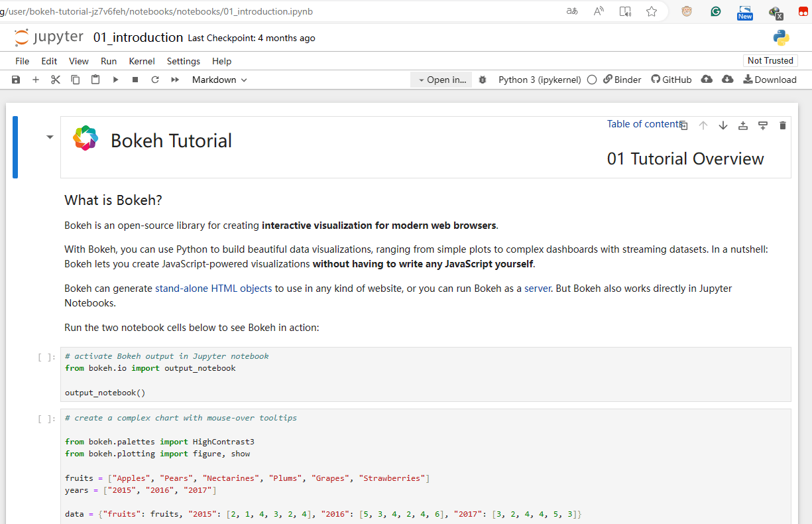The image size is (812, 524).
Task: Click the browser address bar URL
Action: [x=156, y=11]
